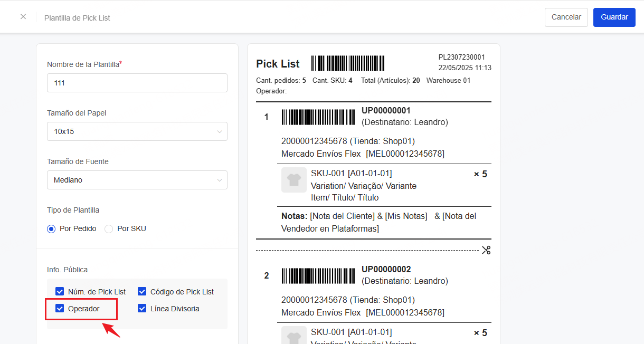Click the 10x15 paper size combo box
Image resolution: width=644 pixels, height=344 pixels.
point(132,131)
